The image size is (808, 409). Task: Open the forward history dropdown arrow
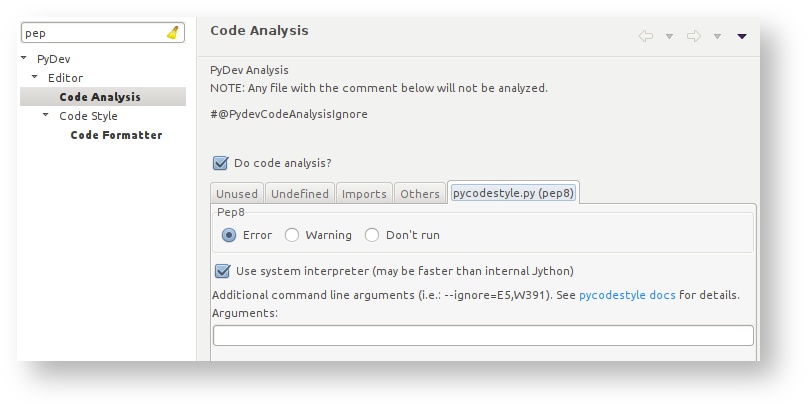pos(717,37)
